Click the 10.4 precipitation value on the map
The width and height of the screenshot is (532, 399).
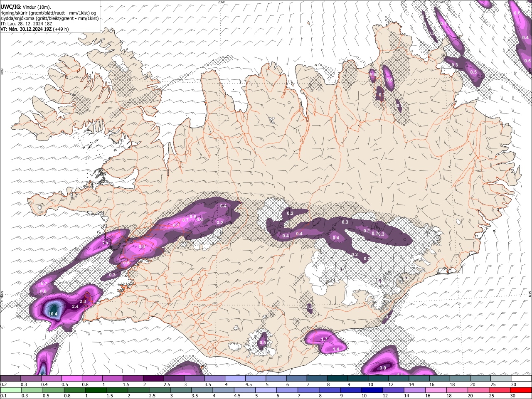click(x=53, y=314)
